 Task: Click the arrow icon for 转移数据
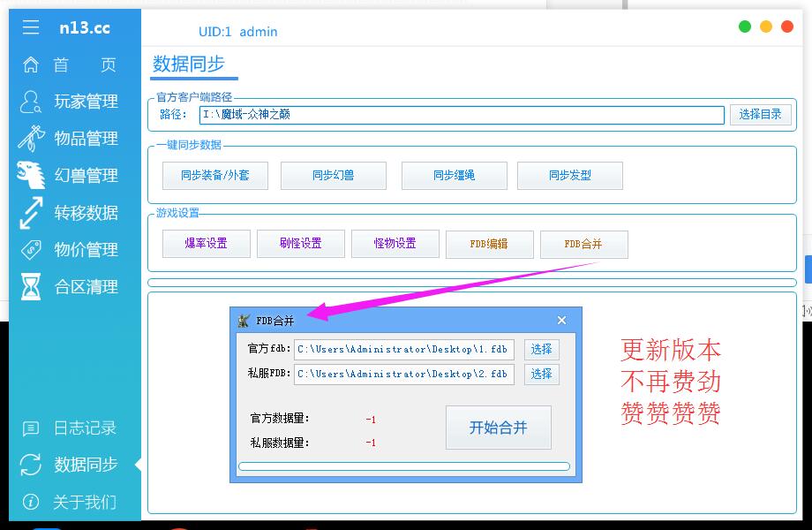pos(31,212)
